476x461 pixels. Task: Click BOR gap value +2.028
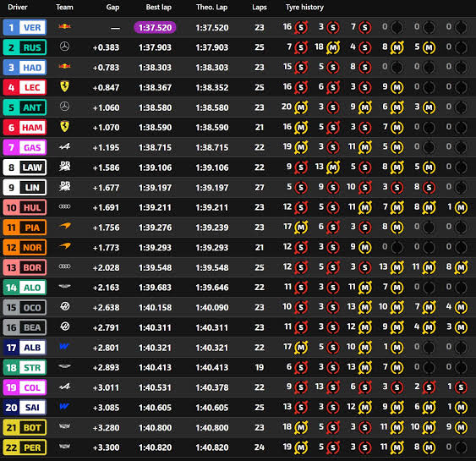pyautogui.click(x=106, y=267)
